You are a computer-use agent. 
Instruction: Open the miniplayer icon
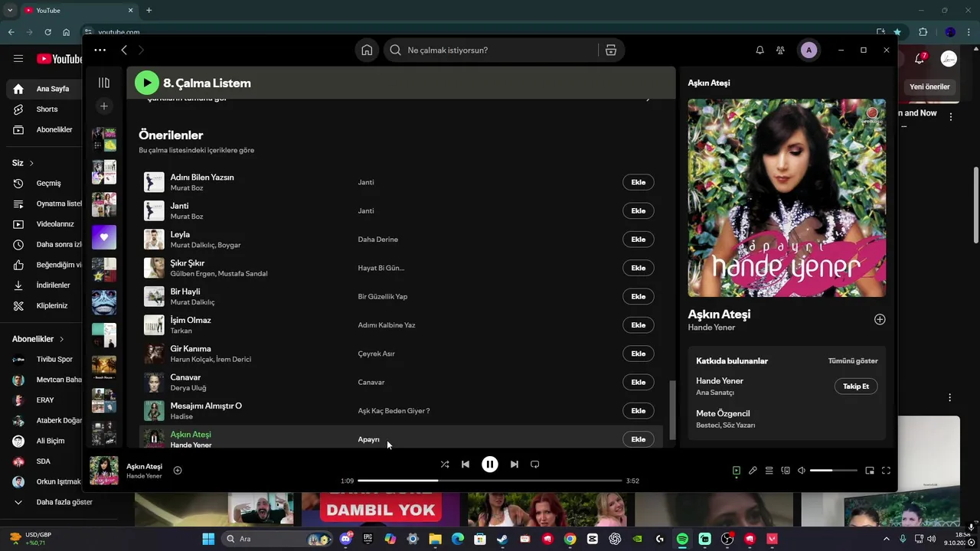pyautogui.click(x=870, y=471)
